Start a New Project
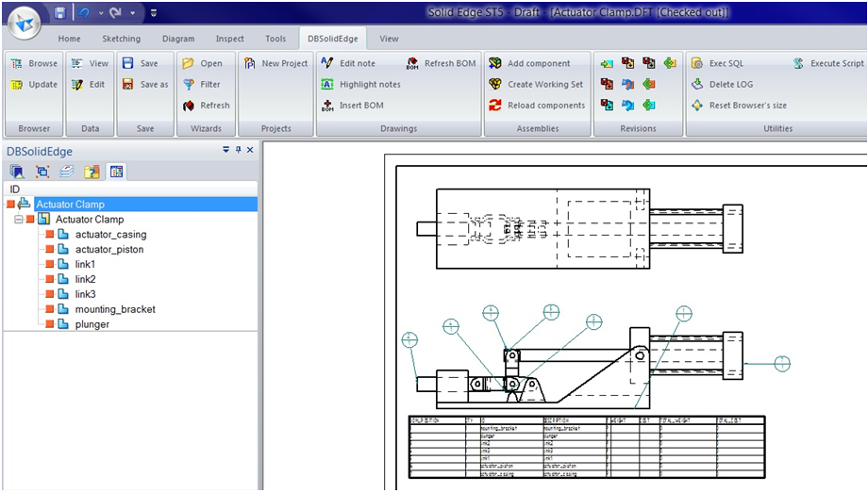868x493 pixels. tap(275, 64)
